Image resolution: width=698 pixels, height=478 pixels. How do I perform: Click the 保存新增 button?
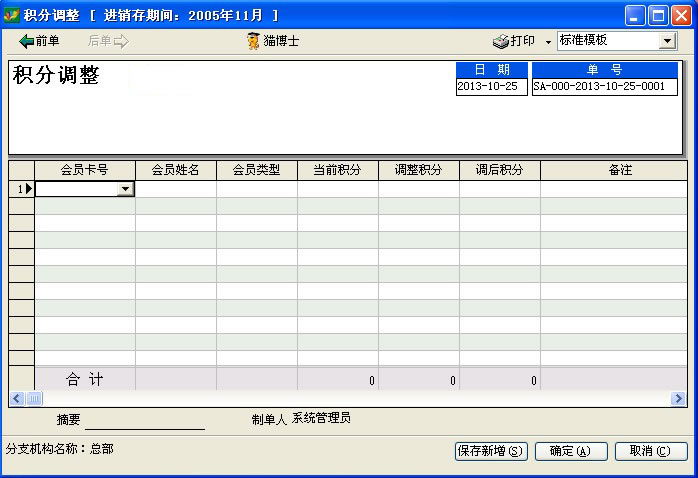[490, 451]
